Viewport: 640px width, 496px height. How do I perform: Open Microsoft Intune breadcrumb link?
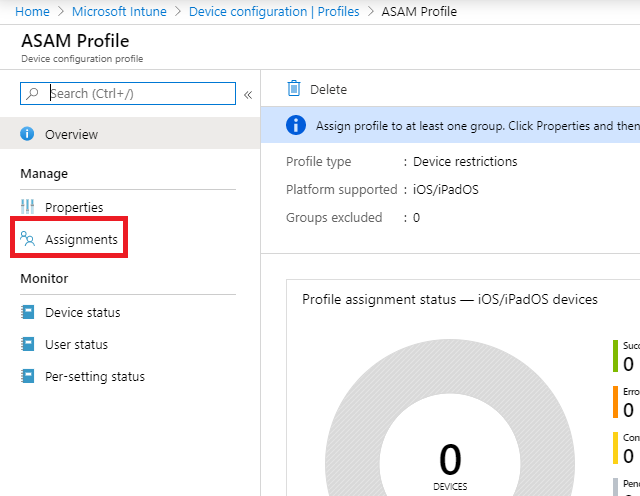click(119, 11)
